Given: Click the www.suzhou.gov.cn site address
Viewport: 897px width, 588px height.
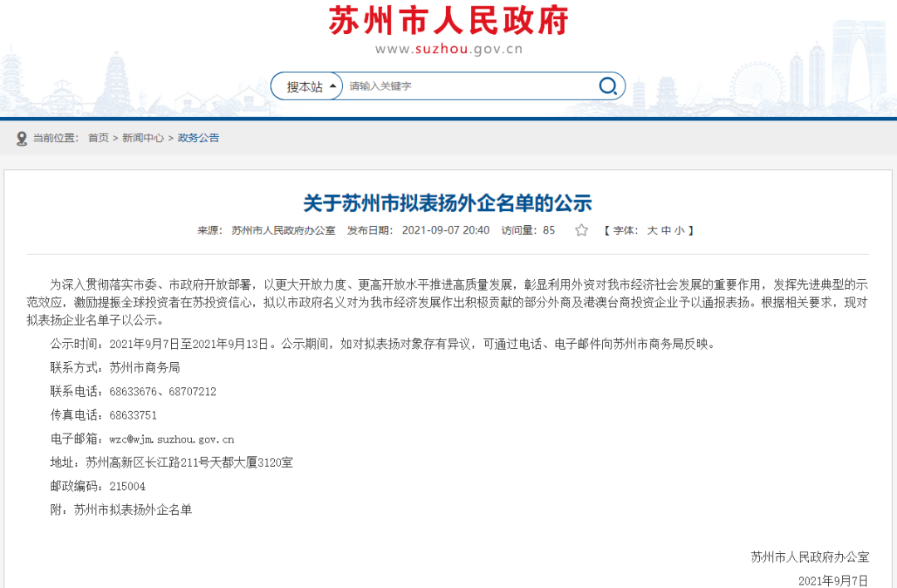Looking at the screenshot, I should tap(448, 47).
